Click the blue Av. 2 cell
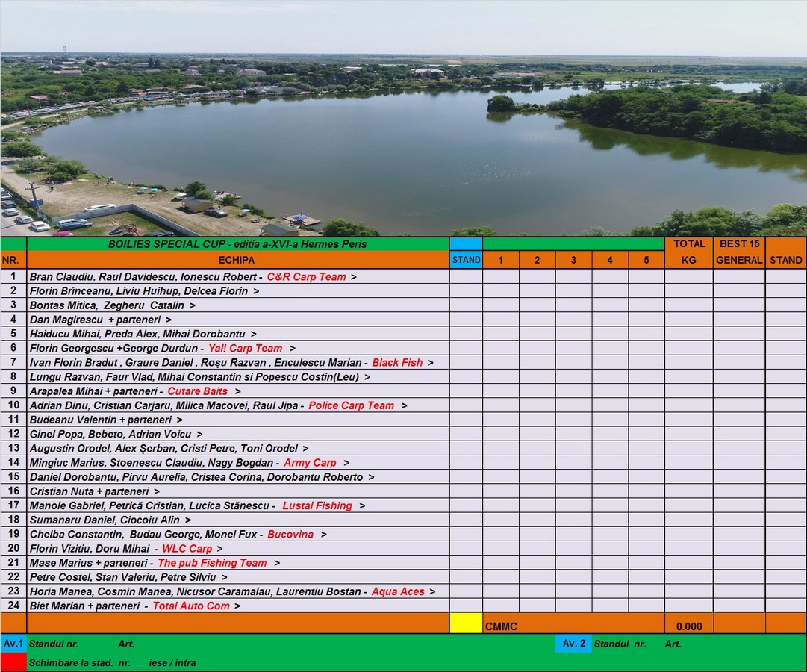Screen dimensions: 807x672 pyautogui.click(x=573, y=643)
